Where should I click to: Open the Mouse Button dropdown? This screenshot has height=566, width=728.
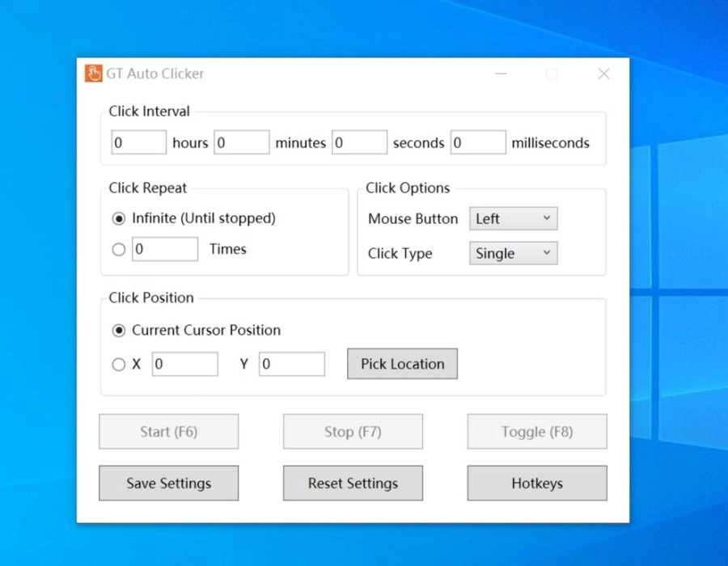[513, 218]
